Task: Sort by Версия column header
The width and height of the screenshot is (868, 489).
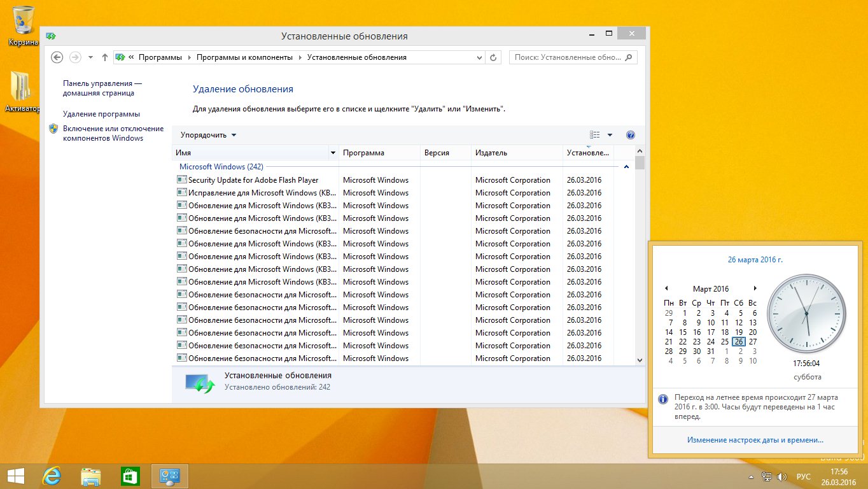Action: [445, 153]
